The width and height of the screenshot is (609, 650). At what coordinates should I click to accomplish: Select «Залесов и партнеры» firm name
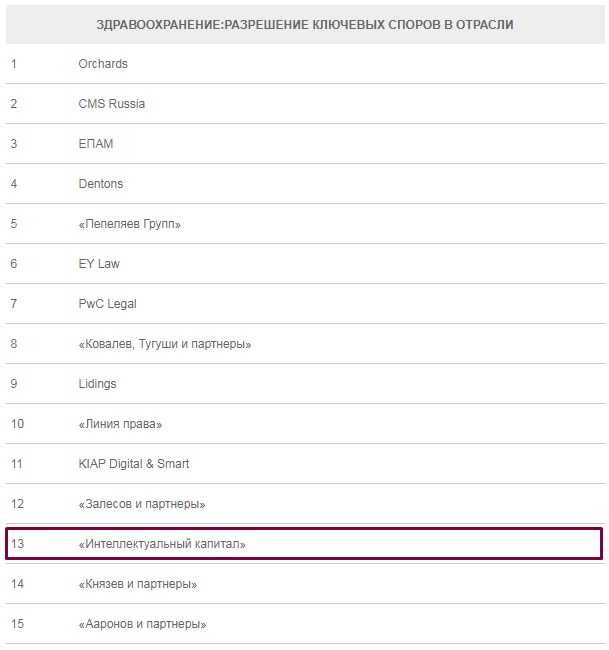tap(142, 504)
